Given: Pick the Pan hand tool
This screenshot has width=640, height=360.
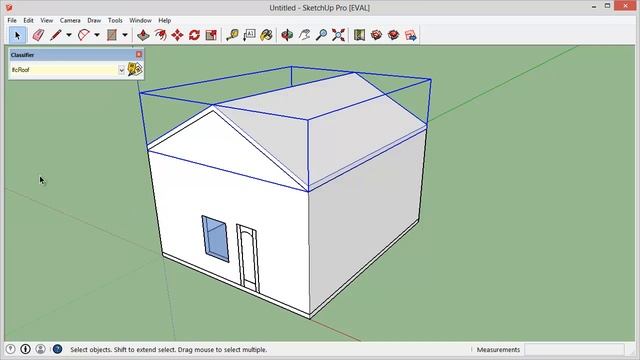Looking at the screenshot, I should [304, 35].
